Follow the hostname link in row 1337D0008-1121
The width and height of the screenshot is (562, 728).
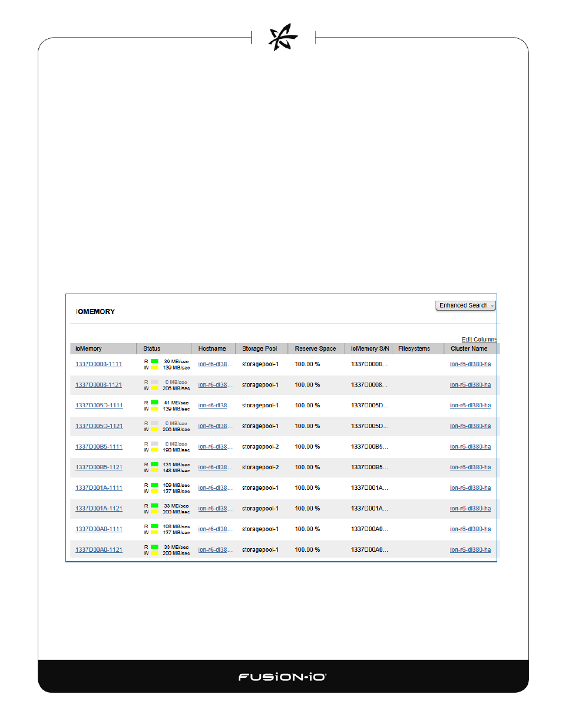click(215, 385)
